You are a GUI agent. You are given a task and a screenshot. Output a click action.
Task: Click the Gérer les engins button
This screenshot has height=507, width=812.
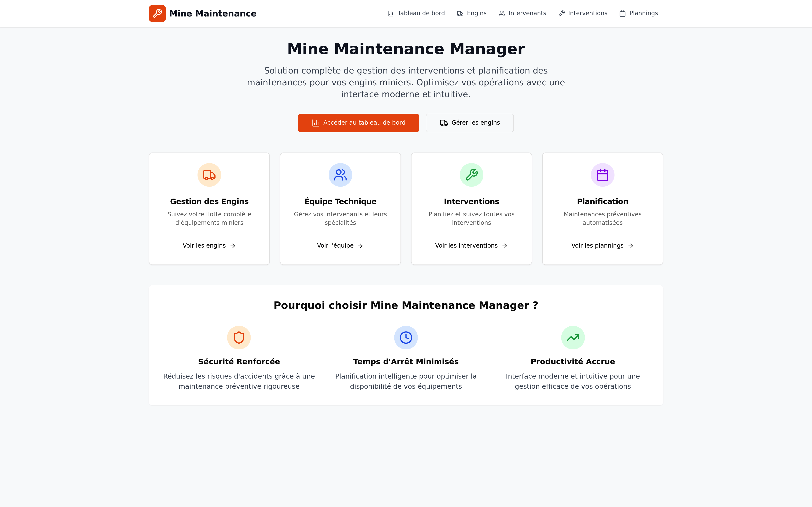coord(469,123)
